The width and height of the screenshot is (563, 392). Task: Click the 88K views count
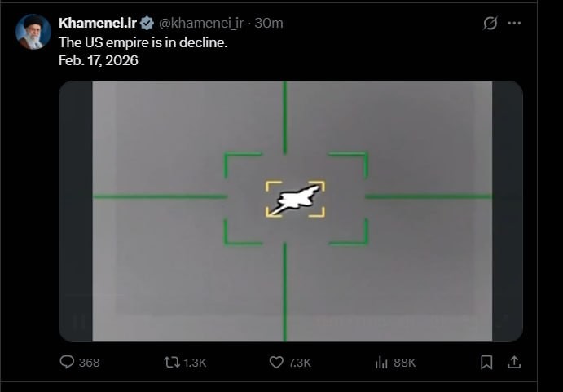point(405,363)
